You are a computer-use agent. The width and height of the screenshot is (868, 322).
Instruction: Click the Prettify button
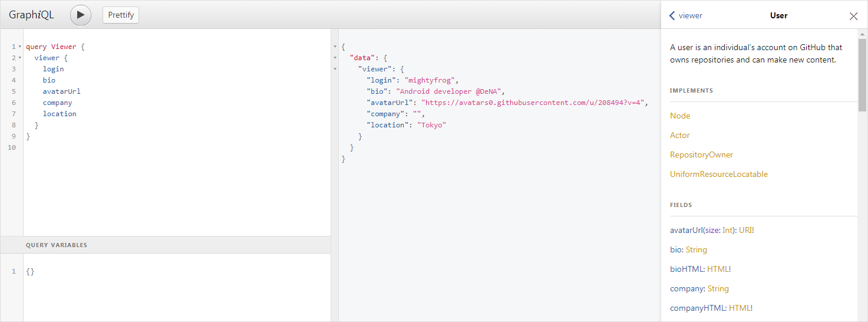[121, 15]
